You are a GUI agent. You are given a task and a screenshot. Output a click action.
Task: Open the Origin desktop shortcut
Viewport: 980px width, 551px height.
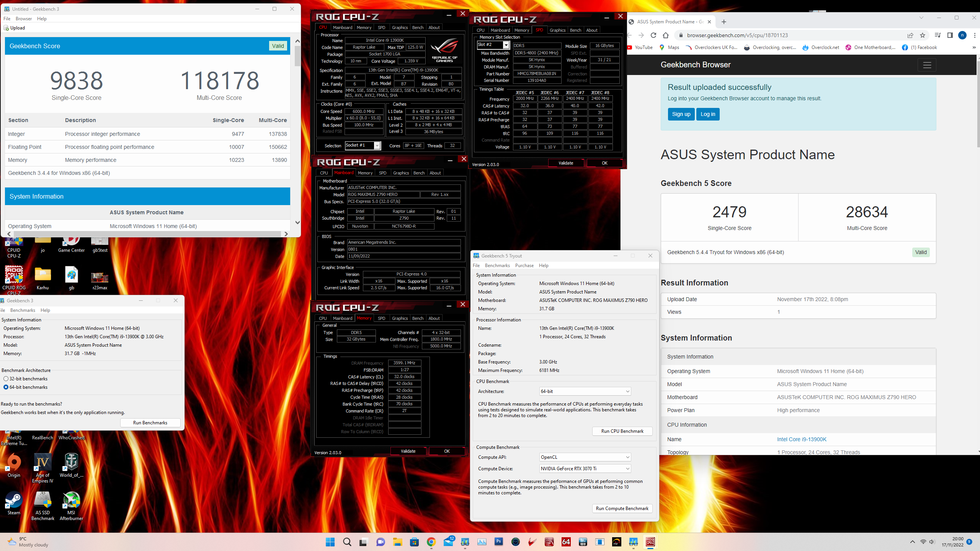pyautogui.click(x=14, y=466)
